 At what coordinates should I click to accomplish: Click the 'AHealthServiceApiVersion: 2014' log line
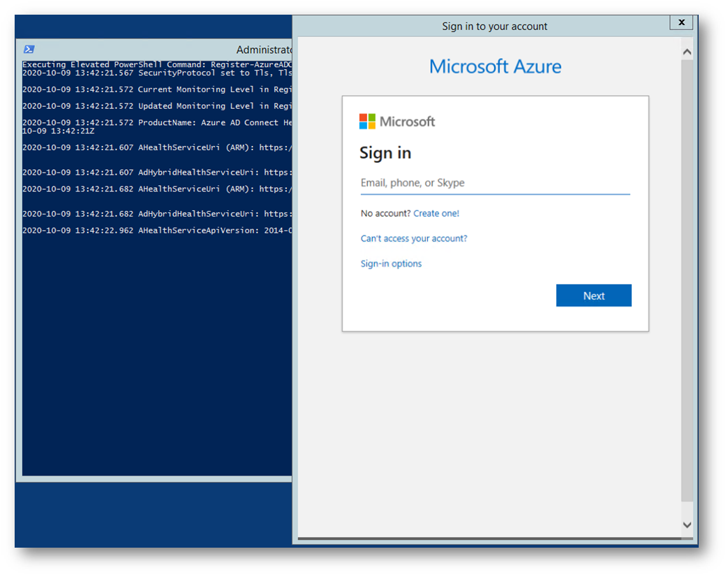click(157, 231)
